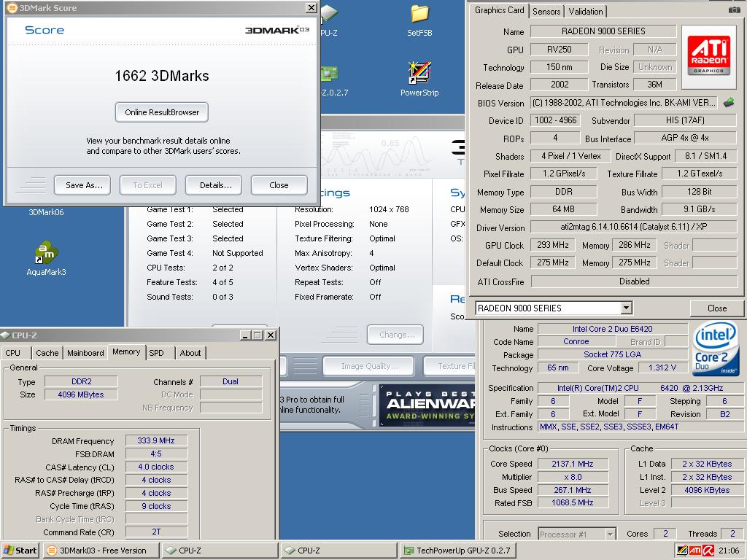
Task: Click the Close button in GPU-Z
Action: (x=716, y=308)
